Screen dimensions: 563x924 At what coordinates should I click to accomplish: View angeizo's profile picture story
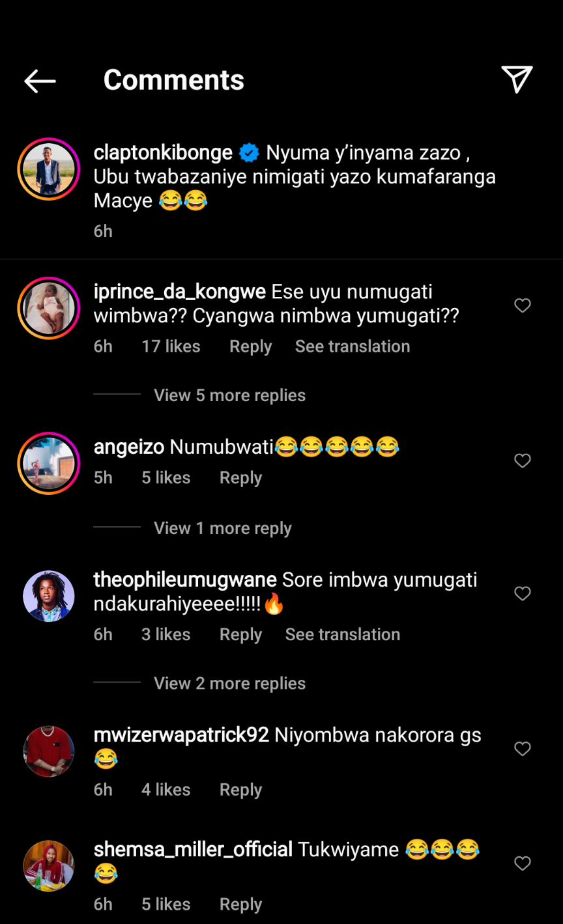coord(49,463)
